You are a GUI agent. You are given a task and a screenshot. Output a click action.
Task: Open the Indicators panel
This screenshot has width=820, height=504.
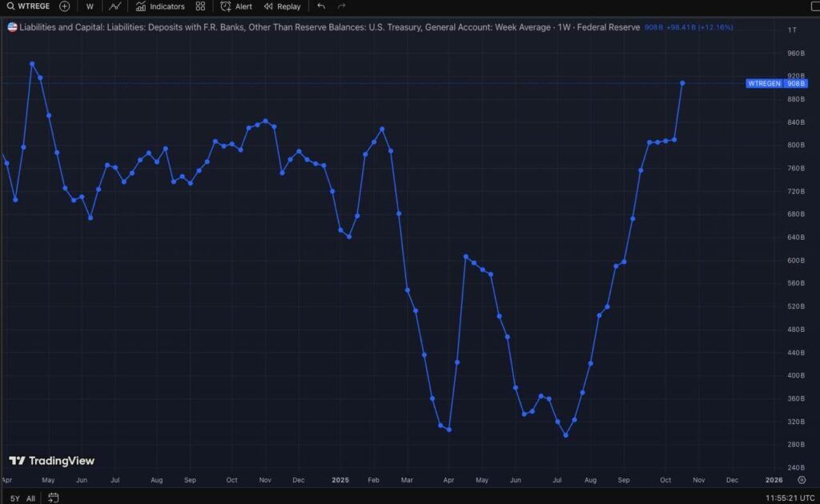point(160,6)
